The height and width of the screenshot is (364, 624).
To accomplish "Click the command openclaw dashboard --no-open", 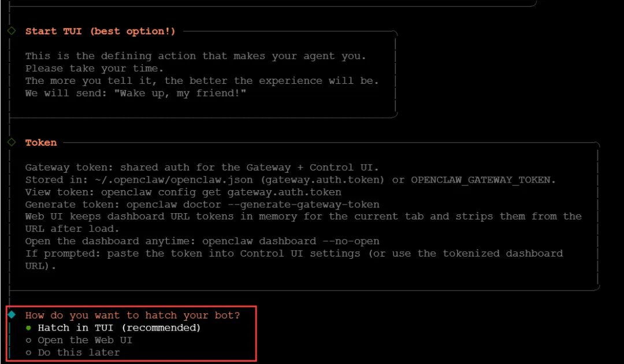I will (x=291, y=241).
